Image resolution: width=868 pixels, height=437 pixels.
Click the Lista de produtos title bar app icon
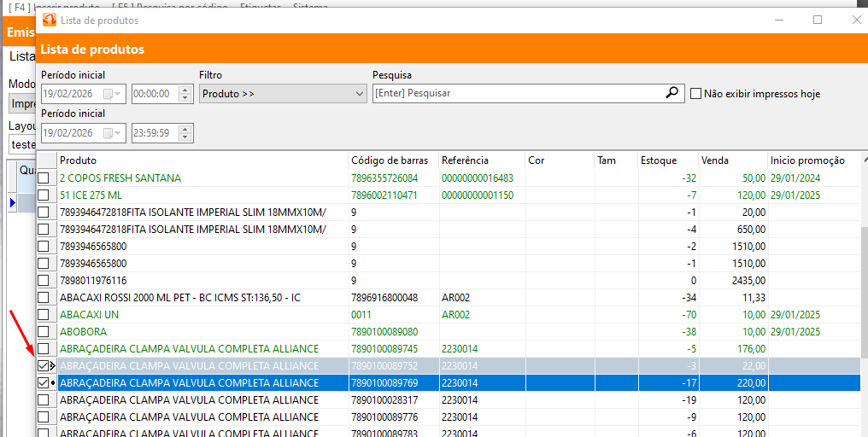50,20
